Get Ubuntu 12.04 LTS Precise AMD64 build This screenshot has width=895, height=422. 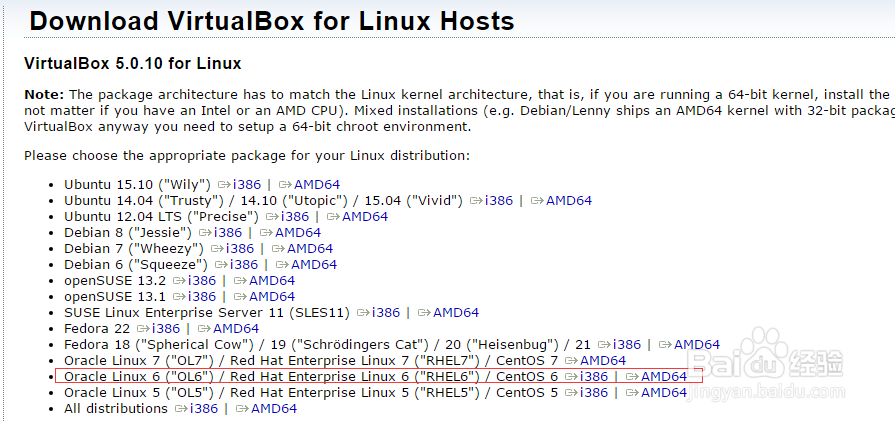coord(365,216)
